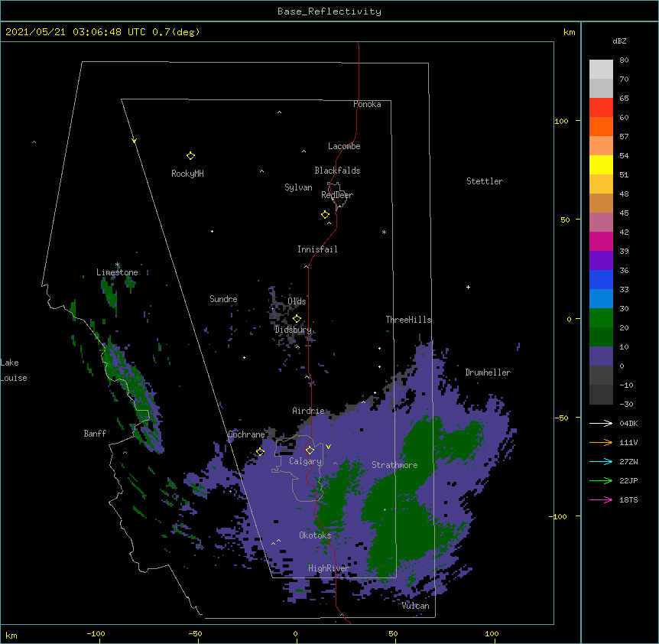Image resolution: width=659 pixels, height=644 pixels.
Task: Click yellow diamond marker south of RedDeer
Action: click(326, 215)
